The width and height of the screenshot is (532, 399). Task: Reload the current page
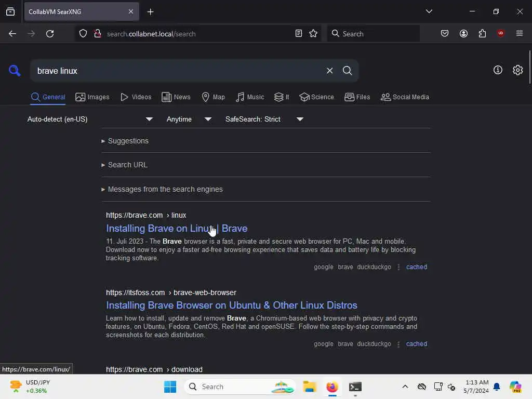point(50,34)
